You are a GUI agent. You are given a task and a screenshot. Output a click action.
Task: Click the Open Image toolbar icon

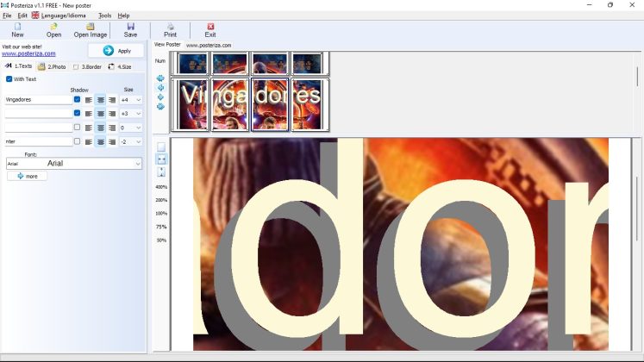tap(91, 30)
